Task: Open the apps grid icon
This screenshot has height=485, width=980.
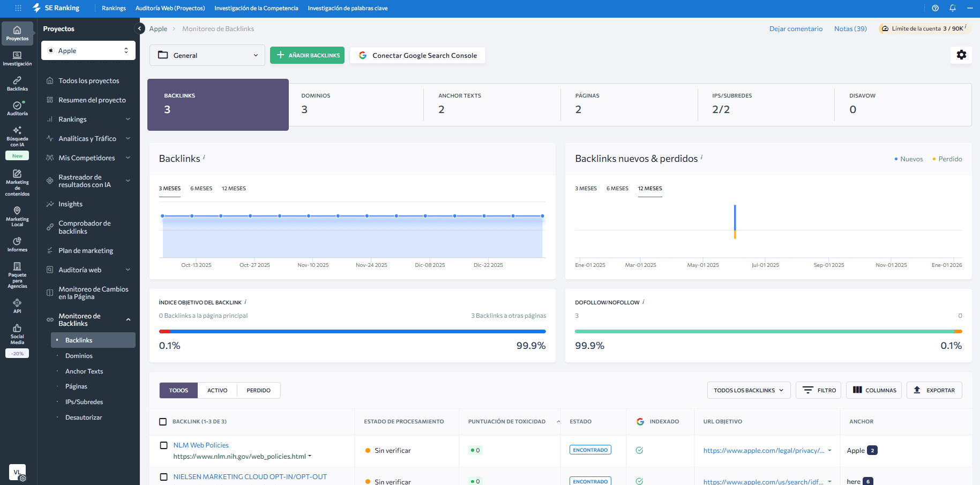Action: pyautogui.click(x=18, y=8)
